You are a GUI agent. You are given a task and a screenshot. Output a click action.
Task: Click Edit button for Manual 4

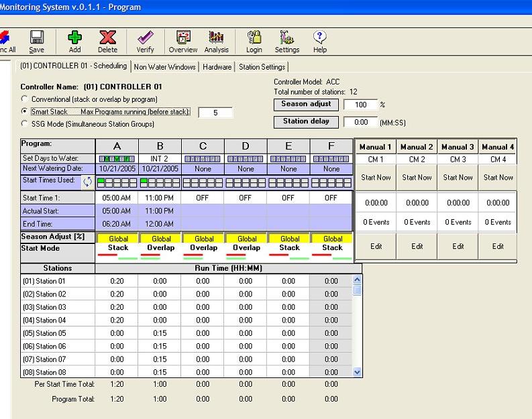point(498,247)
